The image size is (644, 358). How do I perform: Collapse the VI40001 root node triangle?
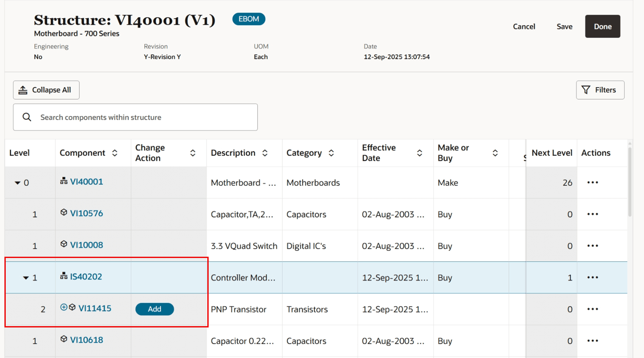17,183
